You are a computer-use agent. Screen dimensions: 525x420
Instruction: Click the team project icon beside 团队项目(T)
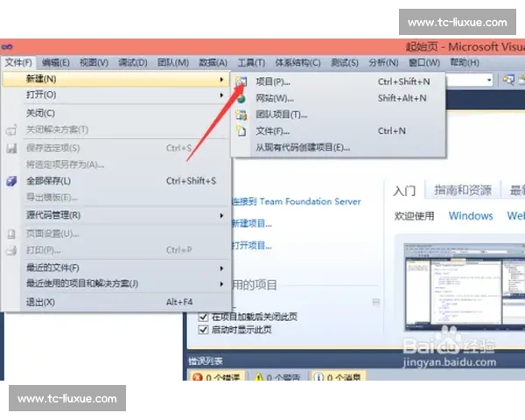pos(241,115)
